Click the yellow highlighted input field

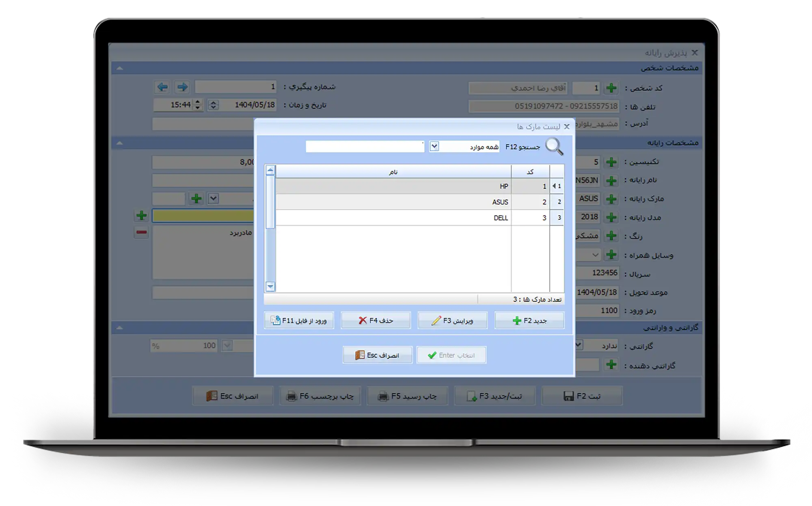coord(203,215)
